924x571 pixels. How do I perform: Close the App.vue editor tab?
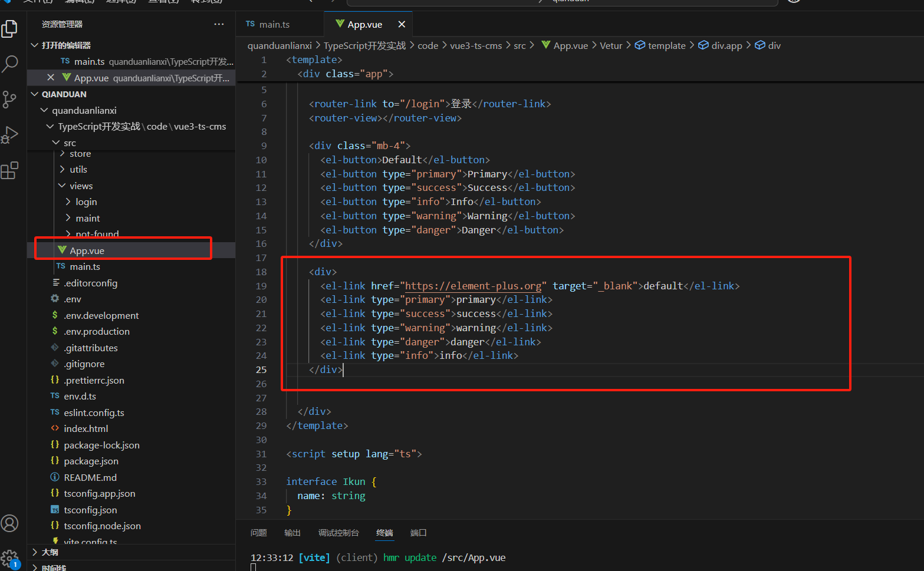coord(402,24)
